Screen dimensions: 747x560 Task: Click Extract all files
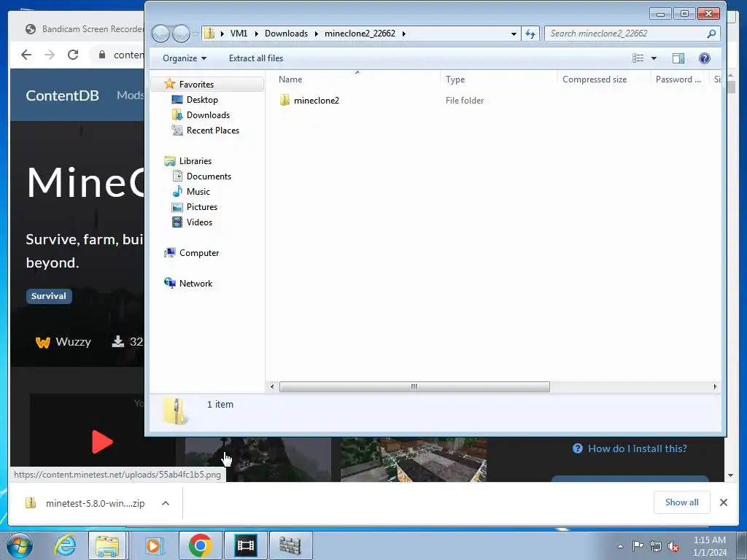[256, 58]
